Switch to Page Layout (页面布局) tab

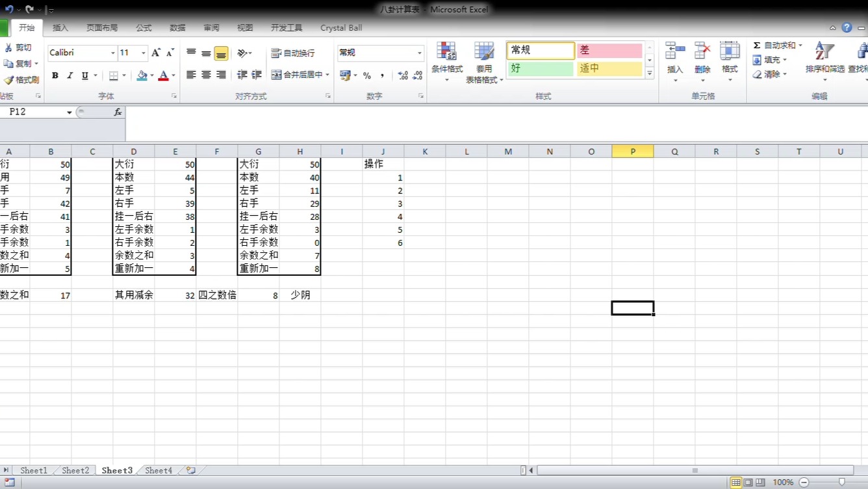click(x=102, y=28)
